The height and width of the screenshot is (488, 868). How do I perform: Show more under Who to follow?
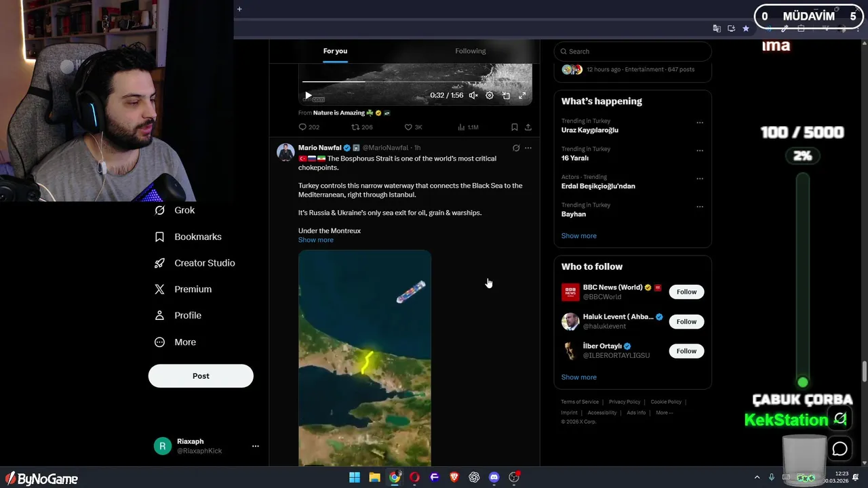tap(579, 378)
